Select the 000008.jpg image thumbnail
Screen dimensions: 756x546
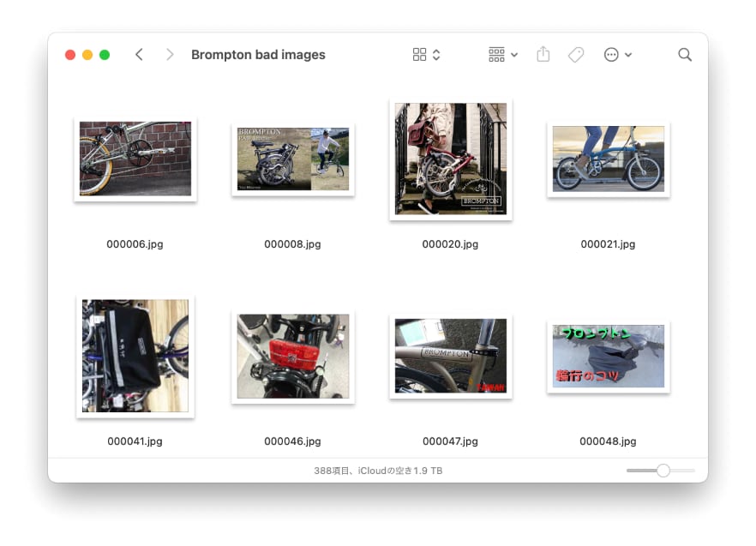(x=293, y=159)
